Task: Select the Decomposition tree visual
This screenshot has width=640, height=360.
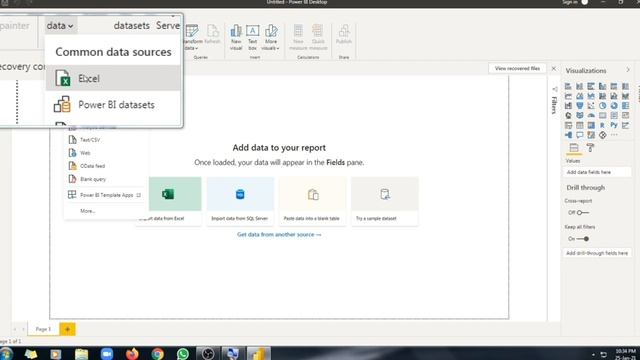Action: tap(568, 135)
